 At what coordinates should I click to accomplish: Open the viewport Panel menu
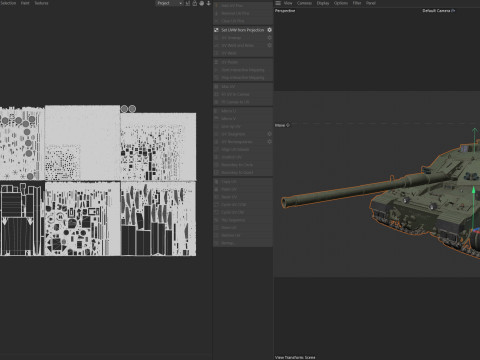[x=371, y=3]
